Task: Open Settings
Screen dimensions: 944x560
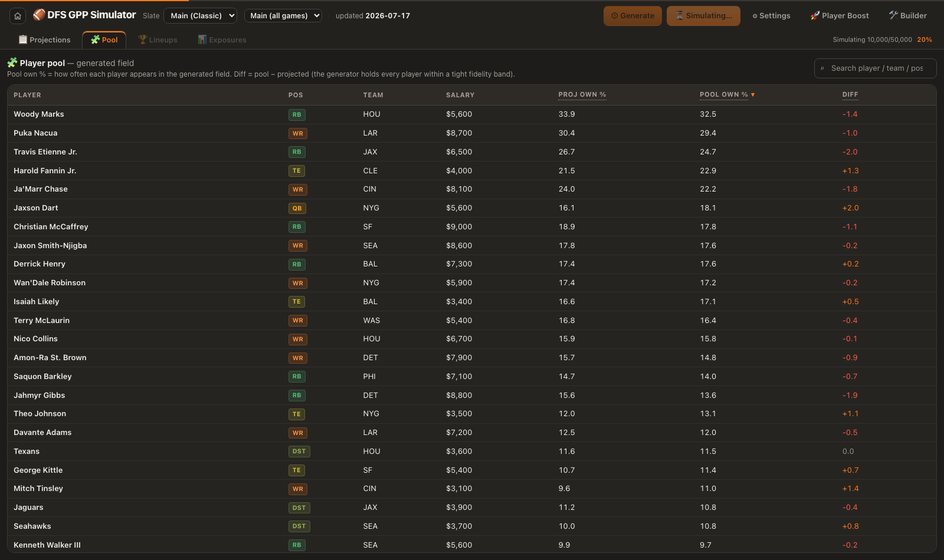Action: point(771,16)
